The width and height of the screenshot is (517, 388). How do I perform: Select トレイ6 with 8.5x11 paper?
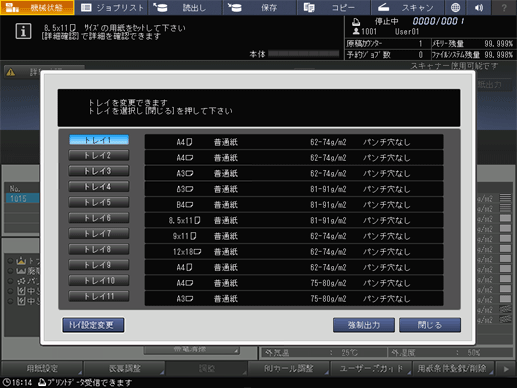(99, 218)
